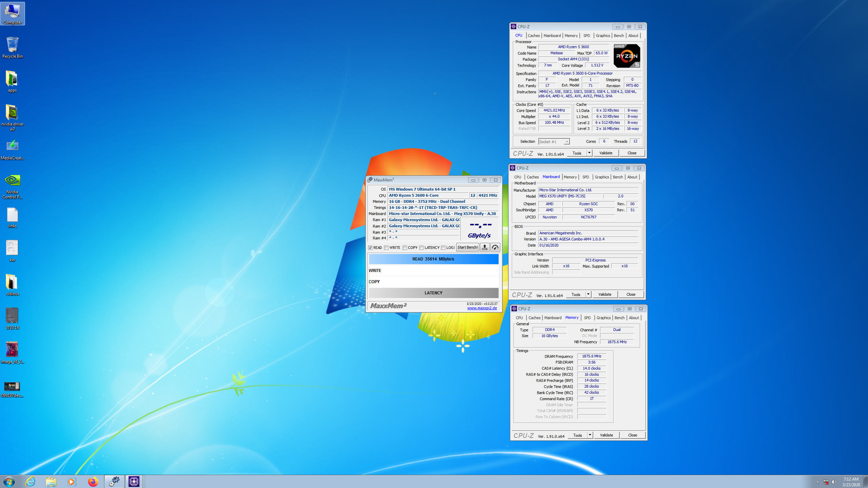Select the links text file icon
This screenshot has width=868, height=488.
tap(13, 217)
